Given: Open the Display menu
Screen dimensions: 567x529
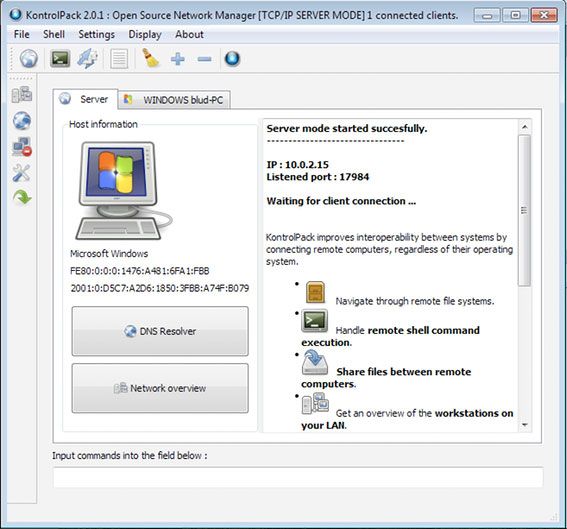Looking at the screenshot, I should pos(145,34).
